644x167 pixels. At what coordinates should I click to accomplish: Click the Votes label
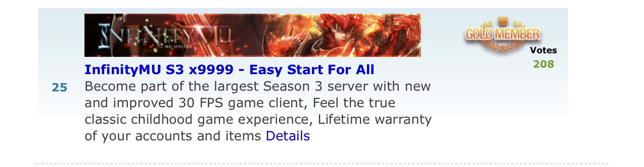tap(543, 50)
